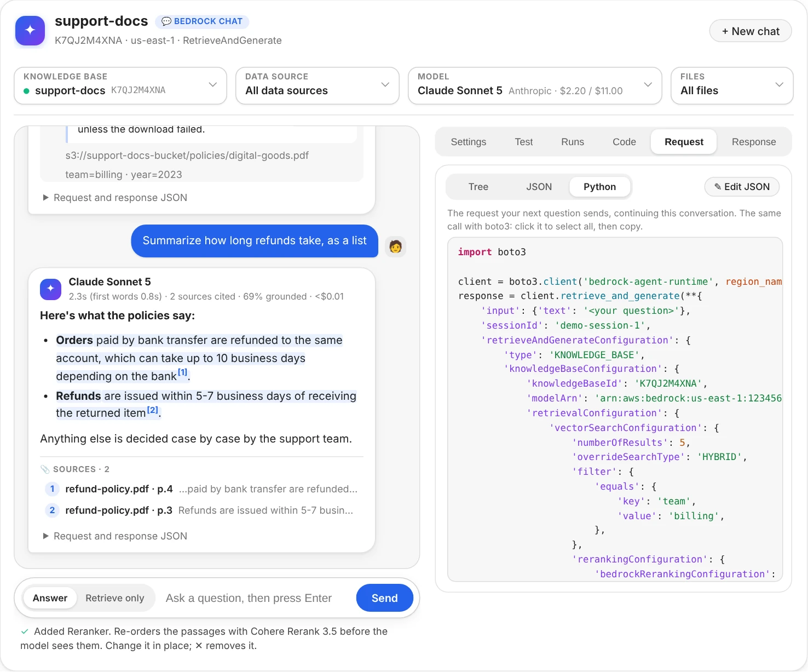Open source refund-policy.pdf · p.3
The image size is (808, 672).
201,510
